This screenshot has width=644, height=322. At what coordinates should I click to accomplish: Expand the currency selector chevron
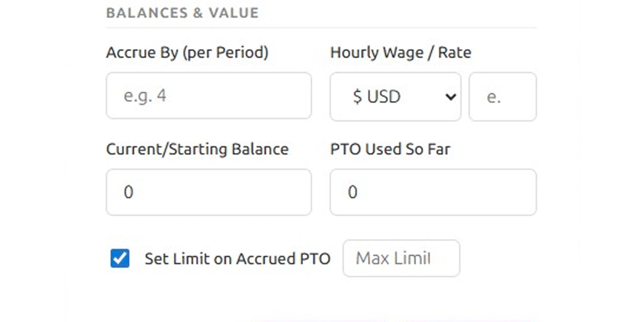(x=450, y=97)
